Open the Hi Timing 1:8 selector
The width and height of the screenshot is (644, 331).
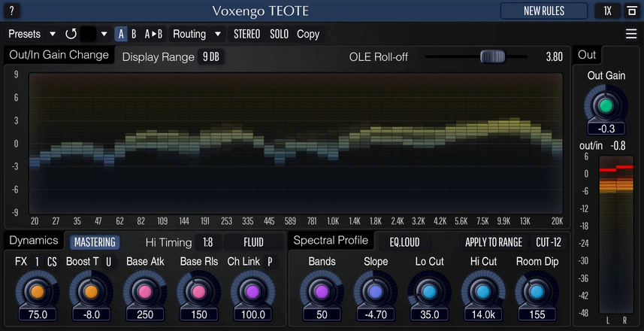208,242
